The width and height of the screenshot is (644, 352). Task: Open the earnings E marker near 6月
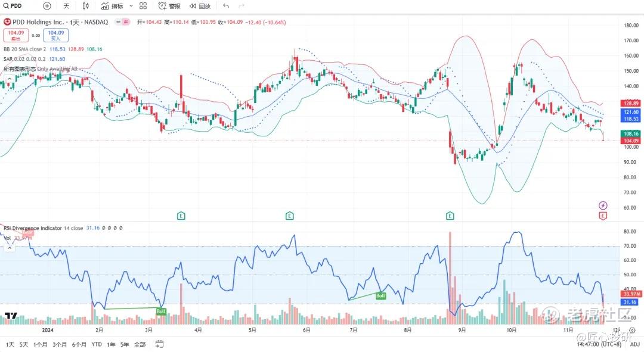click(x=290, y=216)
